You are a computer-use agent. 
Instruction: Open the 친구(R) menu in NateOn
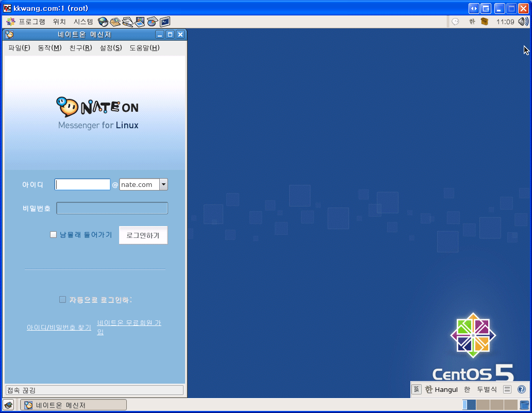[81, 48]
